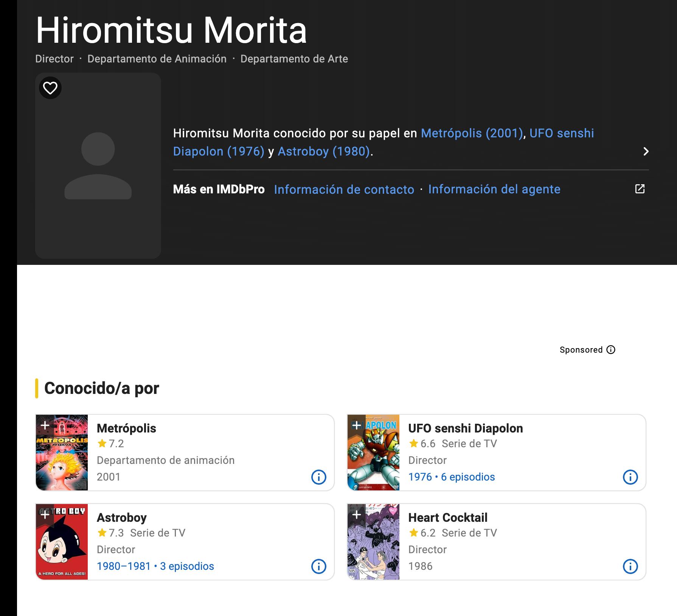
Task: Open the Astroboy (1980) link in biography
Action: (324, 151)
